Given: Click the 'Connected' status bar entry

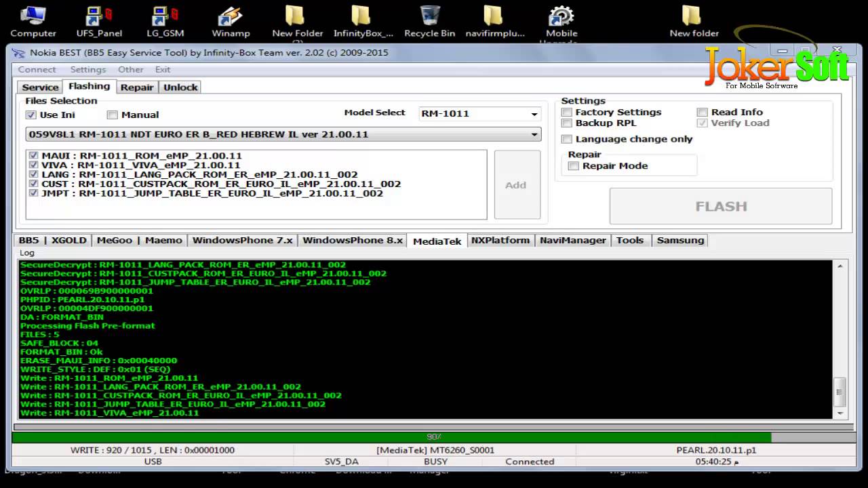Looking at the screenshot, I should [x=530, y=462].
